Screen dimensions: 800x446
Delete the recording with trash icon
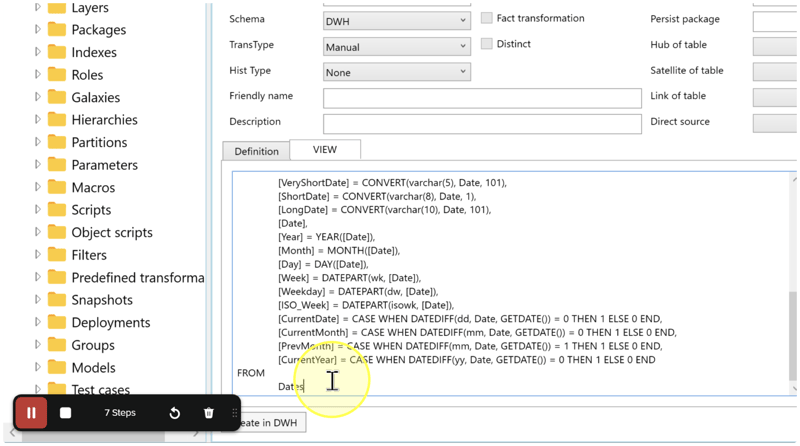pos(209,412)
